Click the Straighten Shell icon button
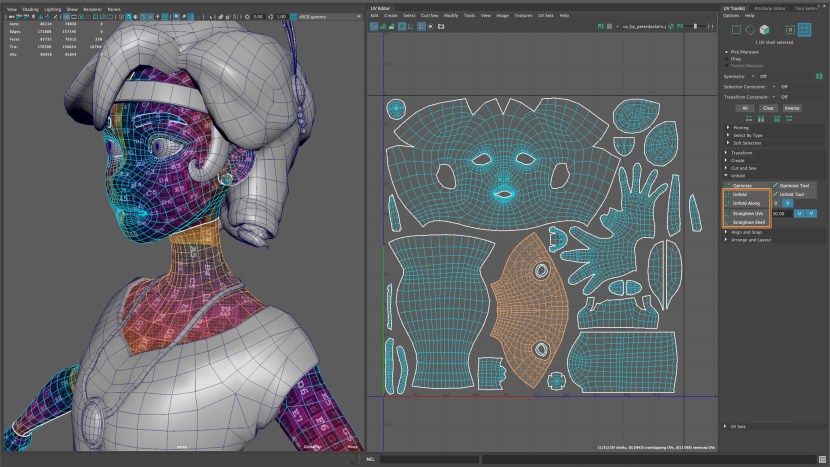Image resolution: width=830 pixels, height=467 pixels. [728, 222]
